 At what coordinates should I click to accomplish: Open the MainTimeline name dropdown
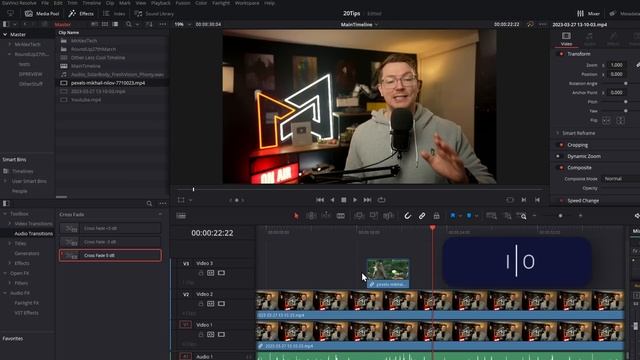coord(359,24)
